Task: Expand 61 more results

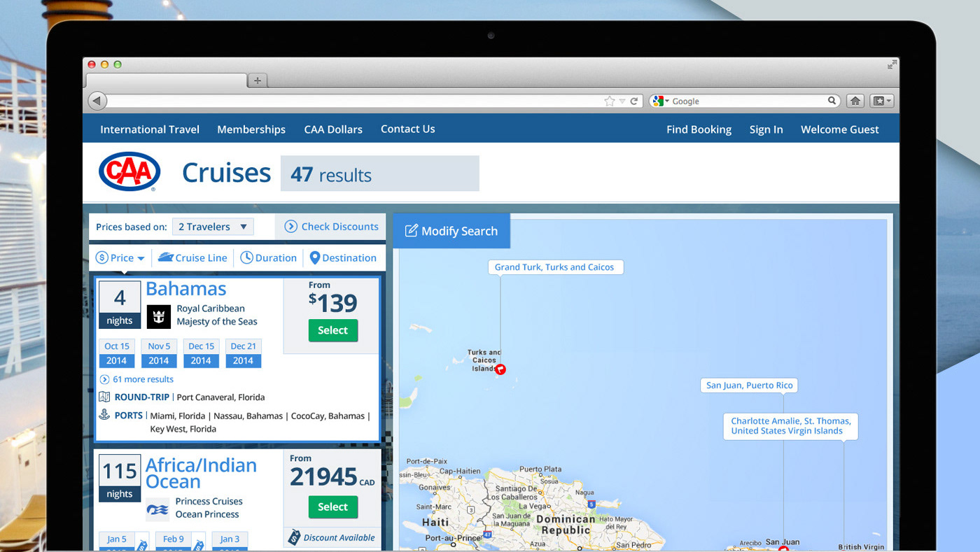Action: 136,379
